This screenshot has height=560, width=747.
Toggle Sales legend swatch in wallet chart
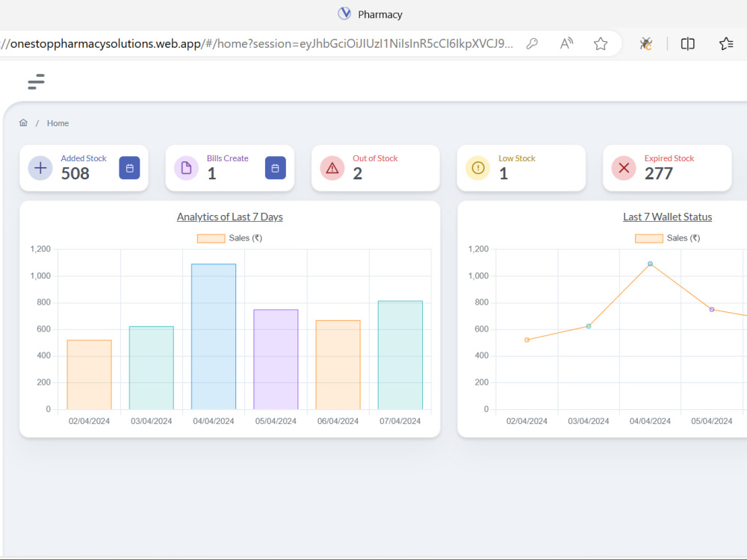[x=649, y=239]
